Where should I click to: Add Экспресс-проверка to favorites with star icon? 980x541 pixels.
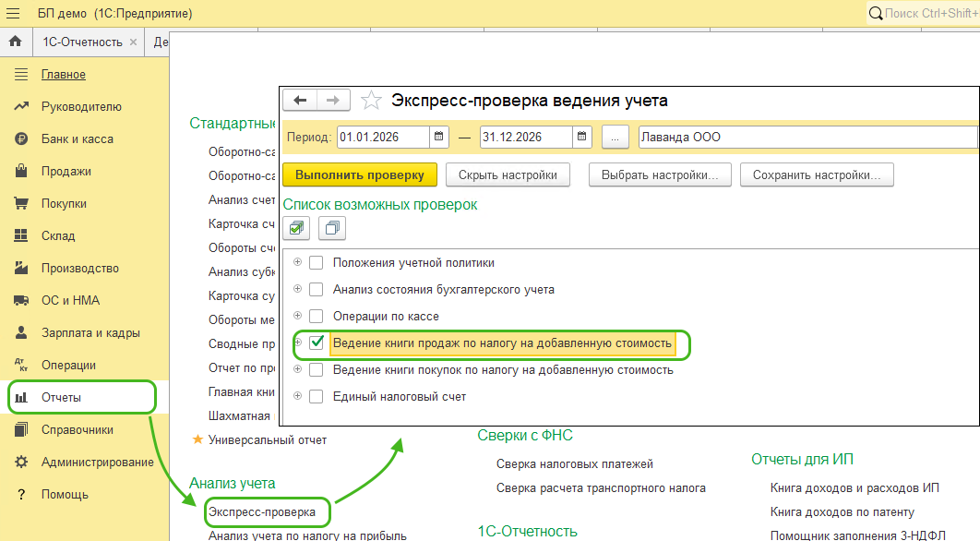371,101
